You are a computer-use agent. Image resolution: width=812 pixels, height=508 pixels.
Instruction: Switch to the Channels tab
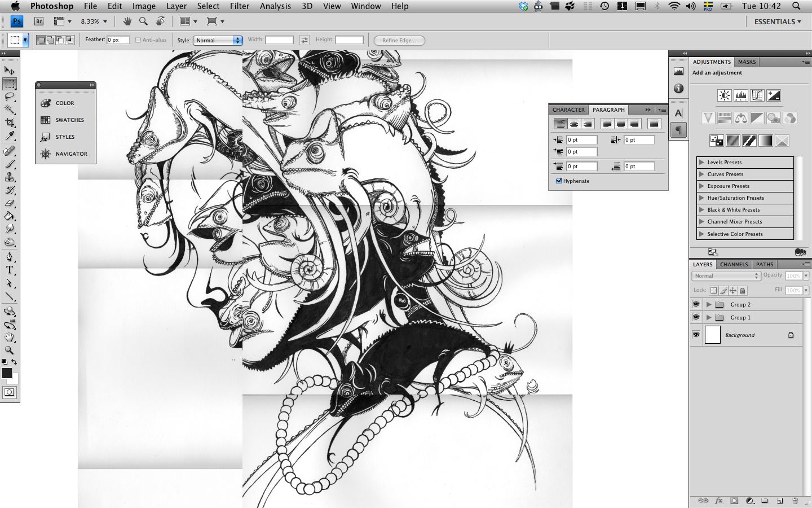point(734,264)
